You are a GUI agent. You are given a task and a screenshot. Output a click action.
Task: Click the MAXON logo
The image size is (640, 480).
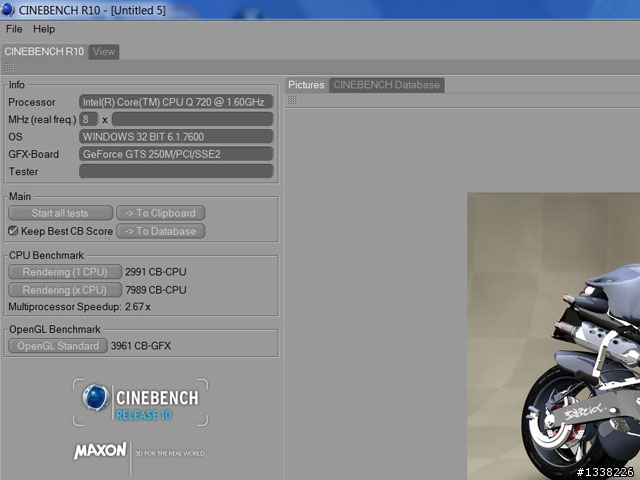coord(100,450)
